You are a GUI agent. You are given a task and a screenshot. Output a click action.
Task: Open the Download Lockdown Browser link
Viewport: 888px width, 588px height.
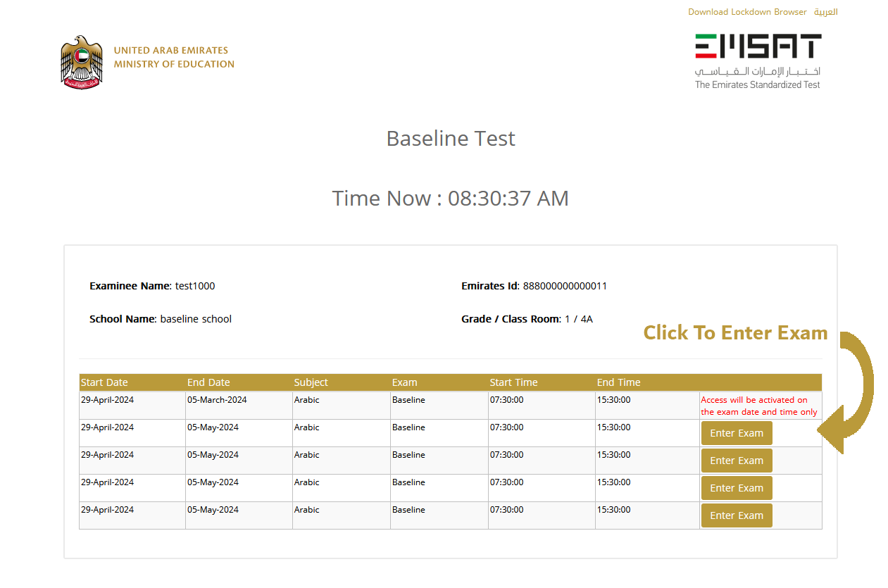[747, 12]
